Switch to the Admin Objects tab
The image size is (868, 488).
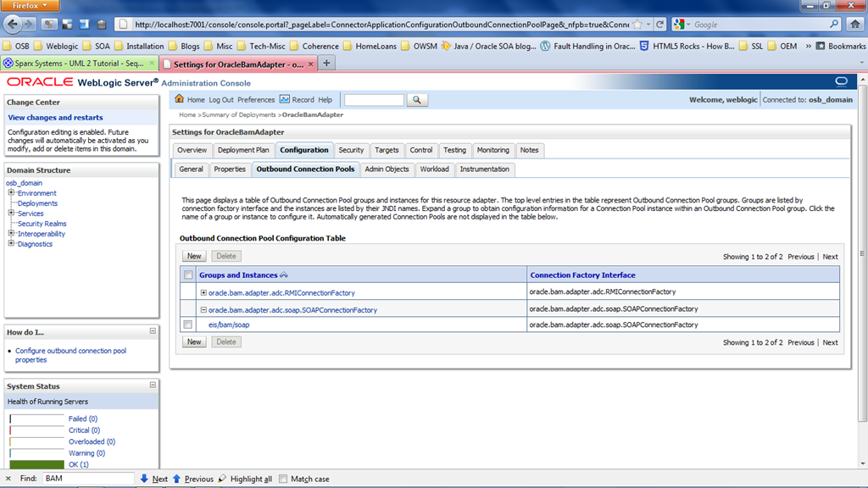coord(387,169)
